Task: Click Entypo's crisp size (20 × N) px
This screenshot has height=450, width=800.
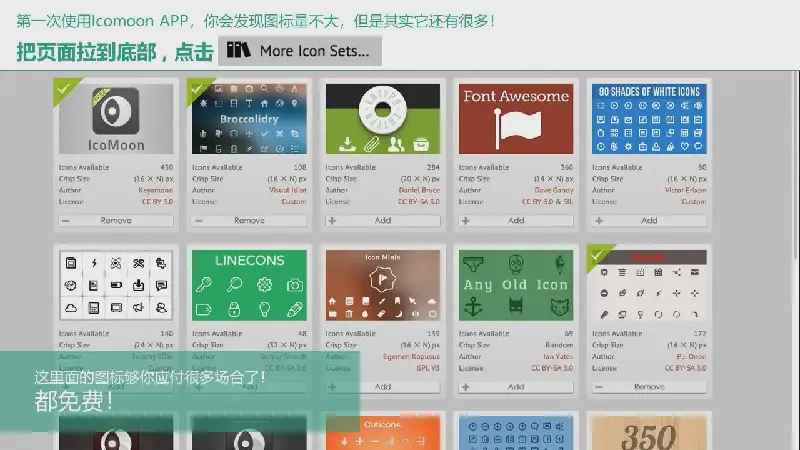Action: click(420, 179)
